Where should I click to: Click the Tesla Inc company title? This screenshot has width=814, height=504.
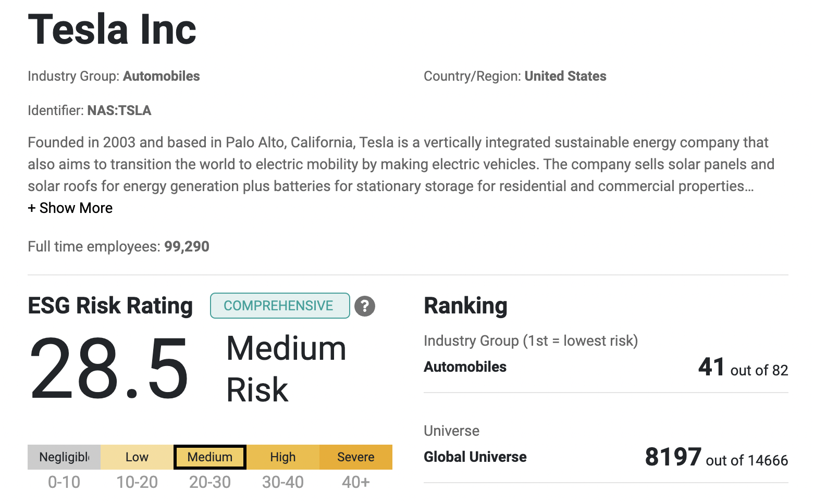coord(112,30)
